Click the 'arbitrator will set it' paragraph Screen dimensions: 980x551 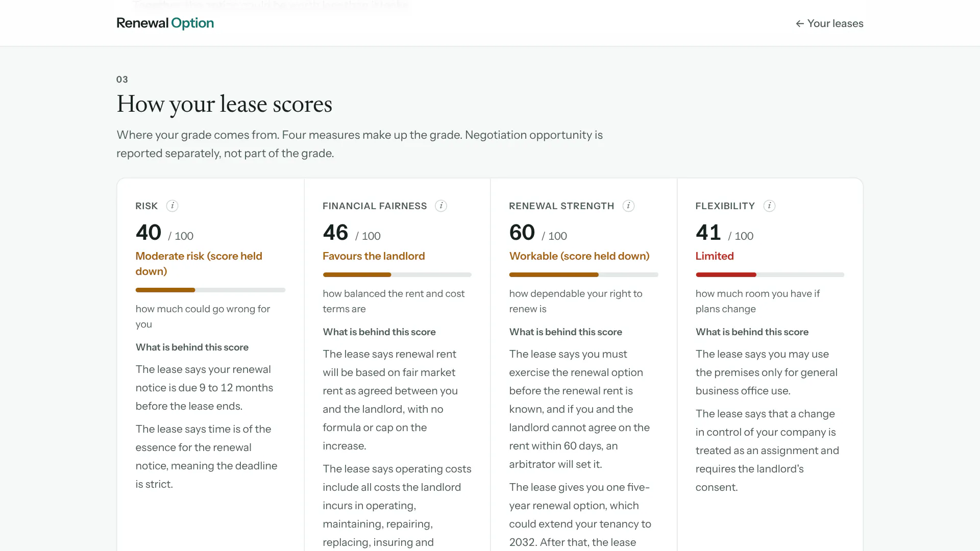(x=579, y=409)
